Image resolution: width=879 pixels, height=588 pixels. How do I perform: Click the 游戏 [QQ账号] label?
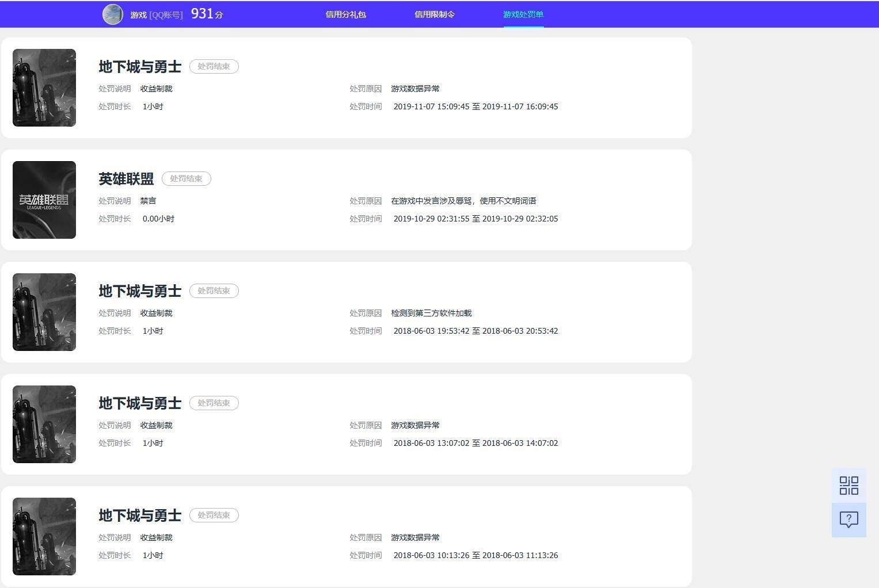coord(157,15)
